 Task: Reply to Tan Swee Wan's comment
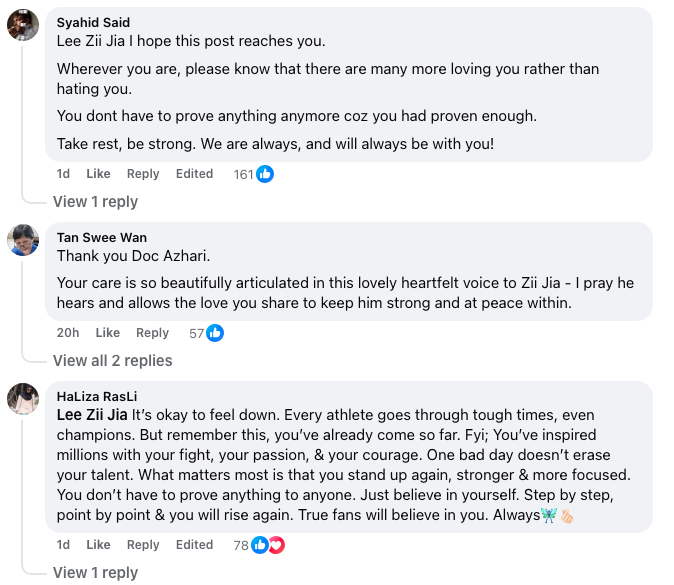(x=153, y=333)
